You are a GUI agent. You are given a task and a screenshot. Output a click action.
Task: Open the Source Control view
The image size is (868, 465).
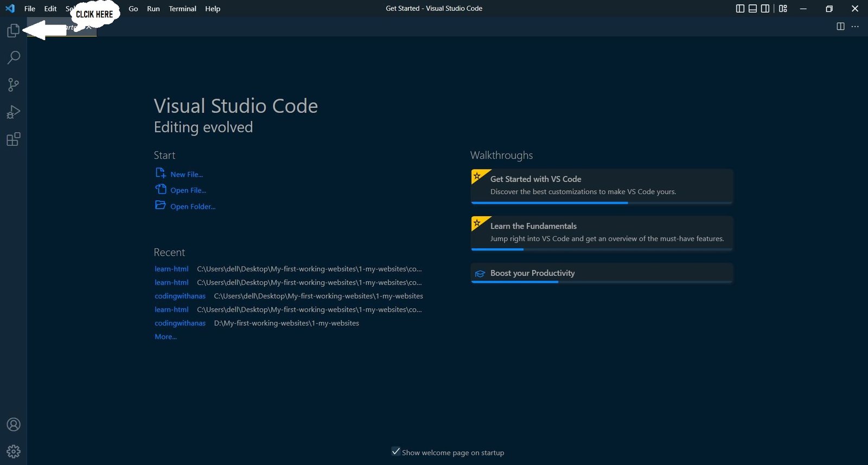pos(13,85)
